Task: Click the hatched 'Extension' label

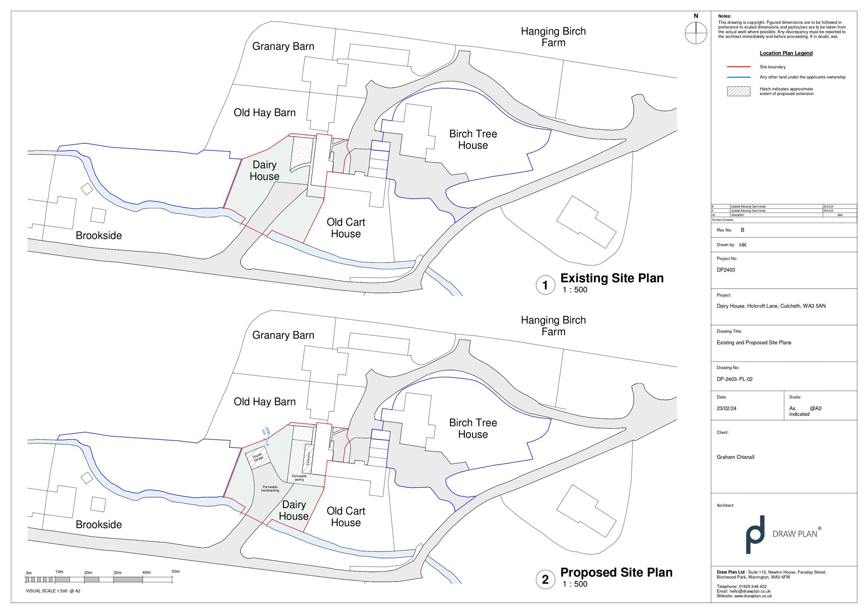Action: coord(309,459)
